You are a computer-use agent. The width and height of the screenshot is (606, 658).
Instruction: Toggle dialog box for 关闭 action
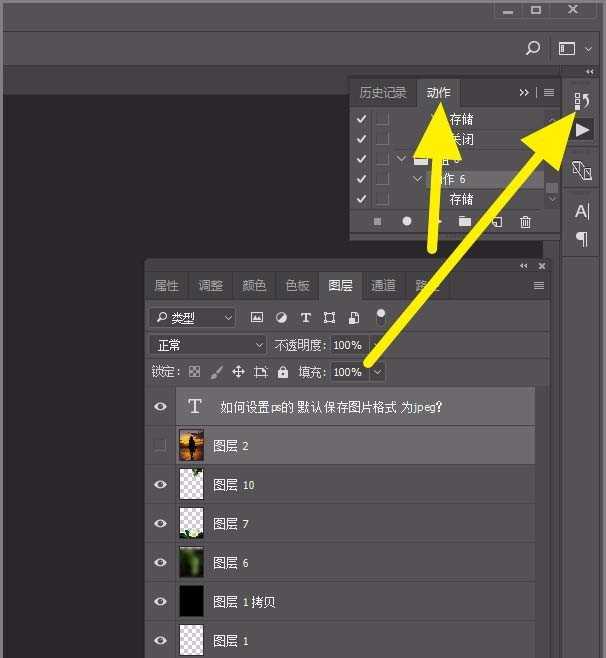[x=382, y=139]
